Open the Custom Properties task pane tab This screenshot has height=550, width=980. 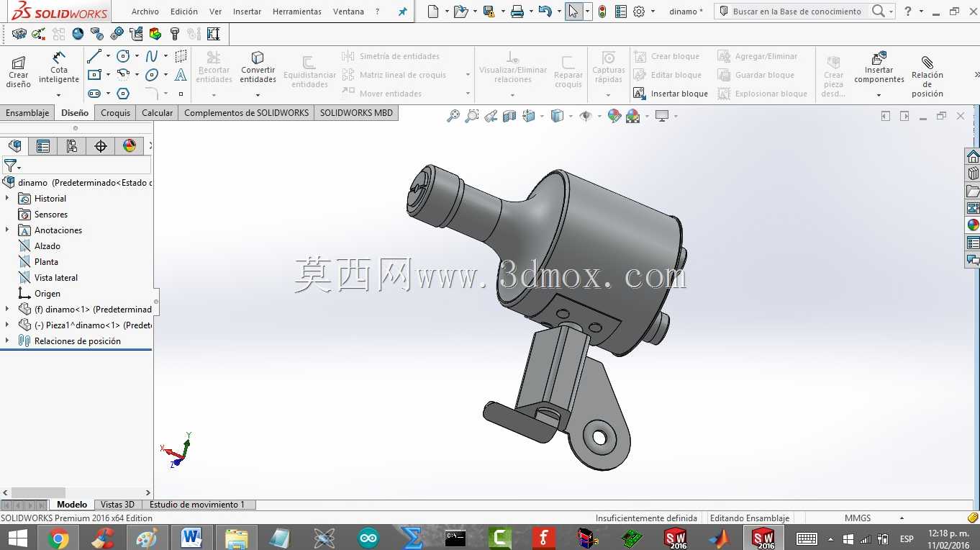973,243
